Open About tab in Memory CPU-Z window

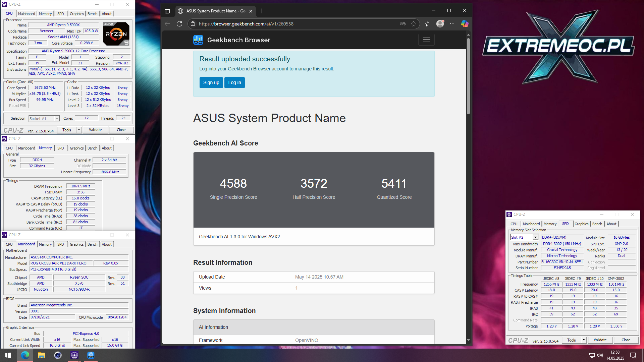pyautogui.click(x=107, y=148)
